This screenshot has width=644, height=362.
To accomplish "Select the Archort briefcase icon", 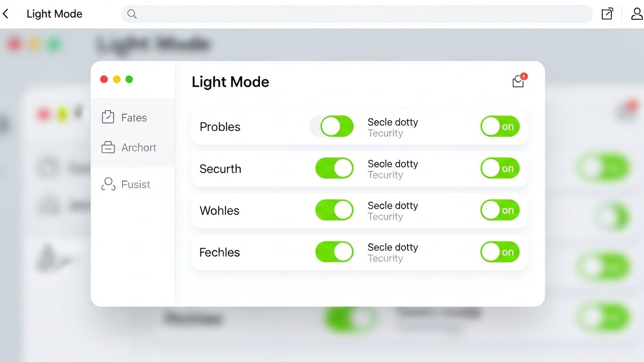I will pyautogui.click(x=108, y=147).
